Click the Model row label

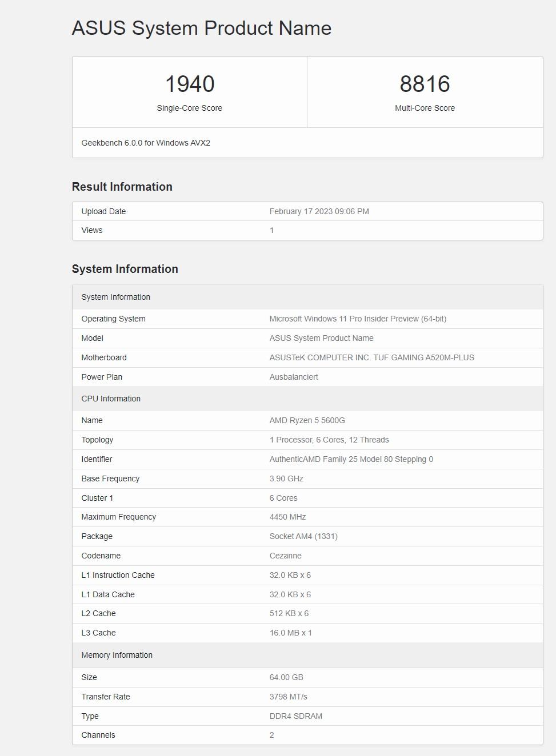click(x=92, y=338)
